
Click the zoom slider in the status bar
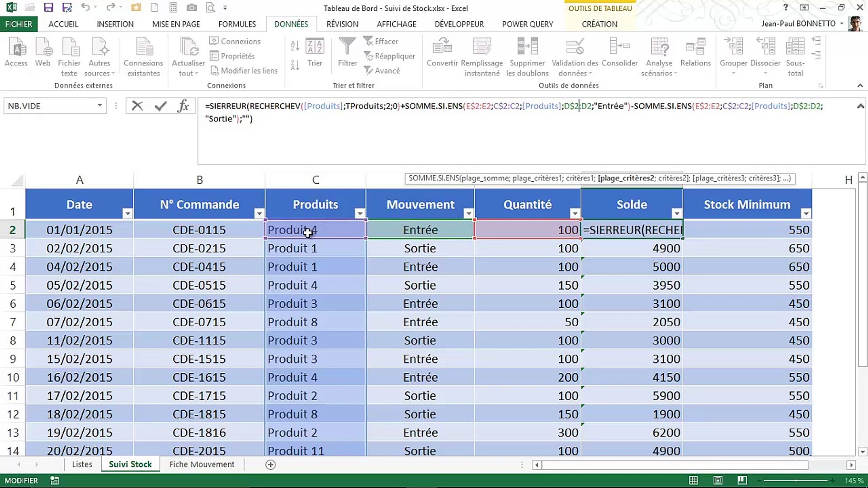(796, 480)
